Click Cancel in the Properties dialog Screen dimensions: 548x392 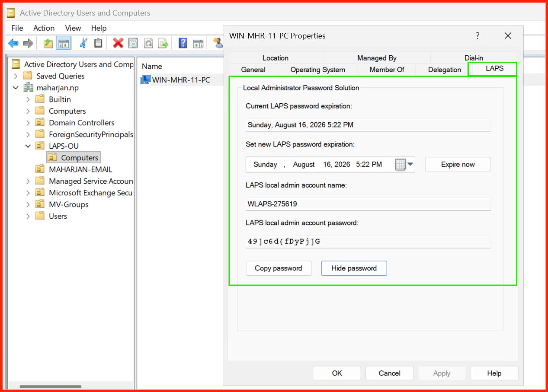tap(389, 373)
